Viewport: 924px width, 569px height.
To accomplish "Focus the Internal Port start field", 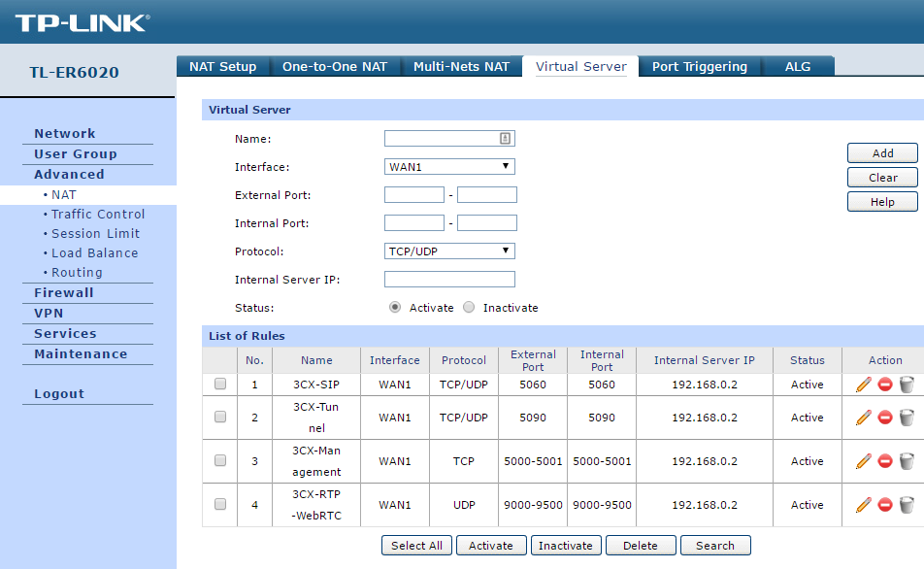I will click(x=414, y=223).
